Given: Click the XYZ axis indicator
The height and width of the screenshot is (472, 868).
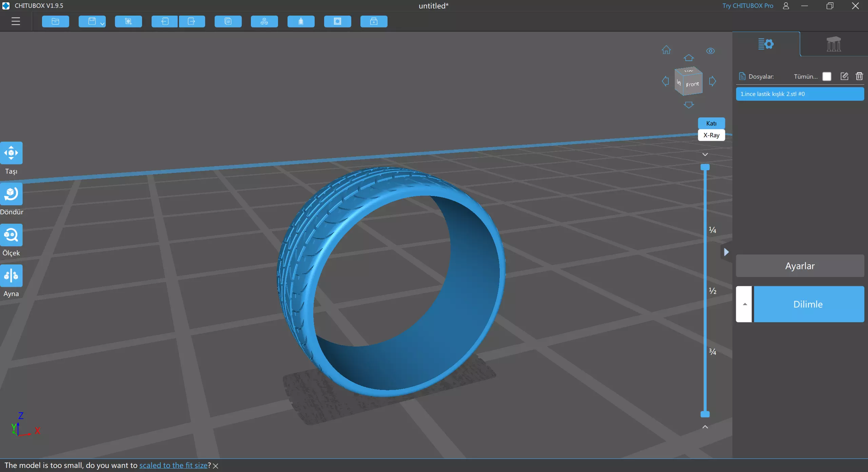Looking at the screenshot, I should coord(25,425).
